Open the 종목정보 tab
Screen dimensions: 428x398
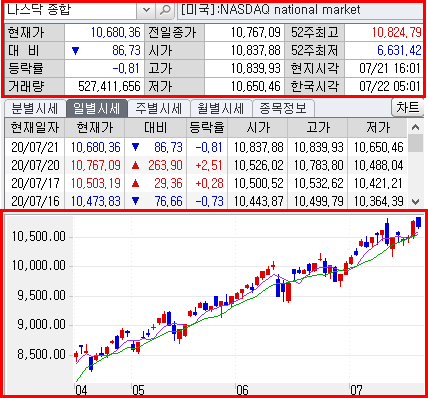[283, 109]
